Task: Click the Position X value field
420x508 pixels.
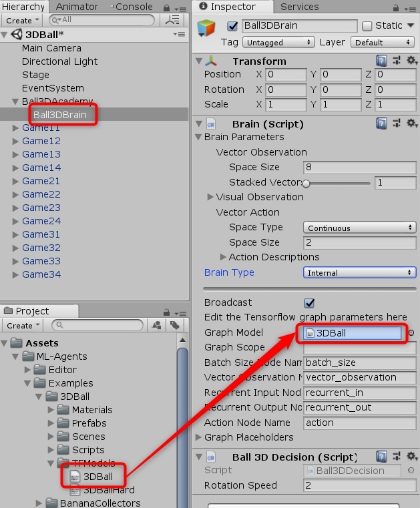Action: 286,75
